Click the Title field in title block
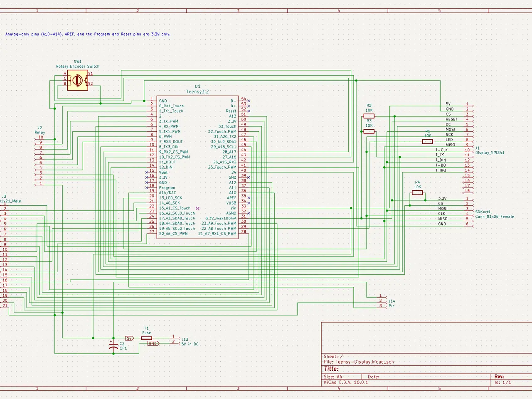This screenshot has height=399, width=532. (x=331, y=369)
